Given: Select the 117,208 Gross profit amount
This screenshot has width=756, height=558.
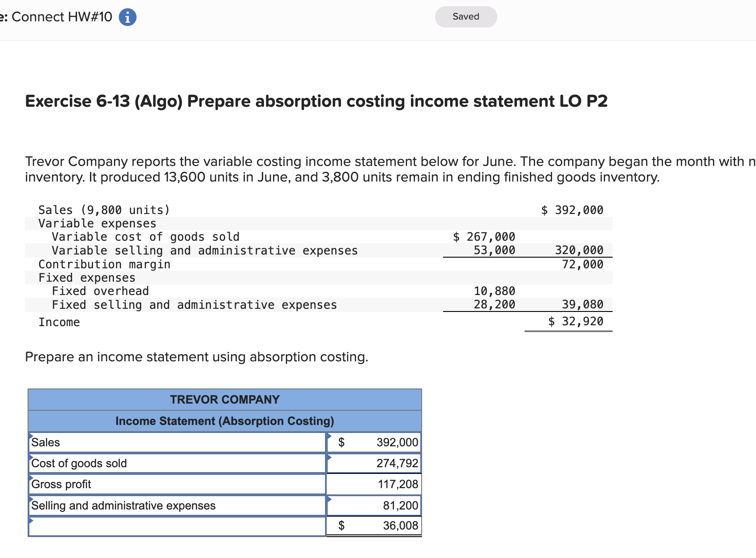Looking at the screenshot, I should pos(392,484).
